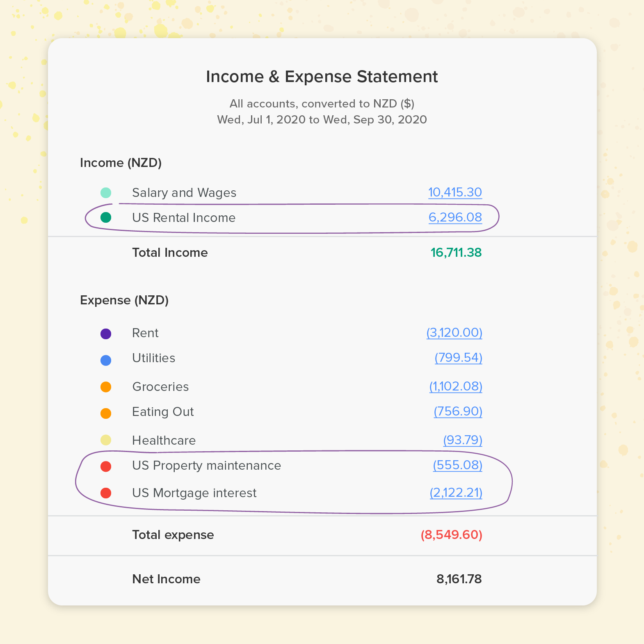Click the Total Income value 16,711.38
This screenshot has height=644, width=644.
pos(456,253)
